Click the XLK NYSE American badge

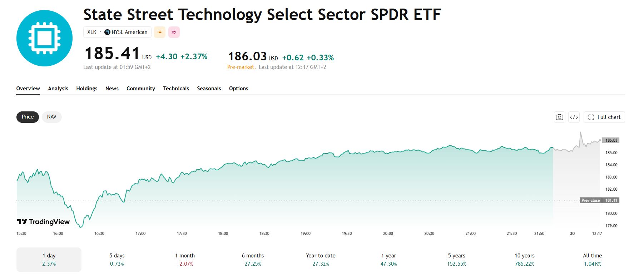click(x=117, y=32)
